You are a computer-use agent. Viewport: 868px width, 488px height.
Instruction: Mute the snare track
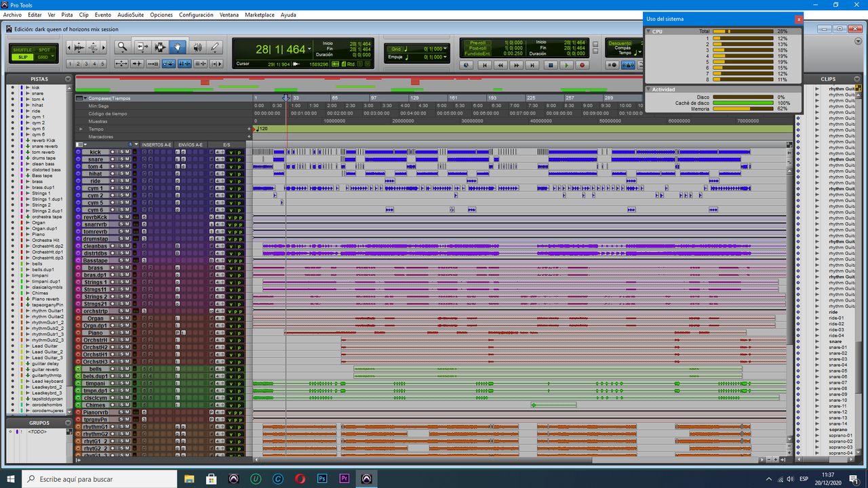127,159
